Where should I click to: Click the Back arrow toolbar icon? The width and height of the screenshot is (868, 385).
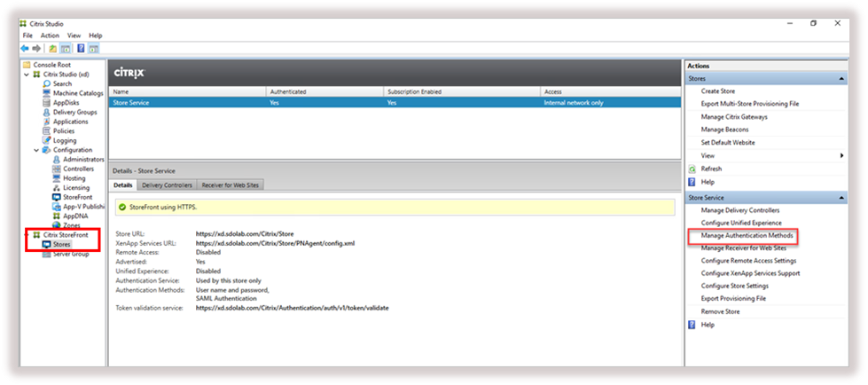coord(24,49)
